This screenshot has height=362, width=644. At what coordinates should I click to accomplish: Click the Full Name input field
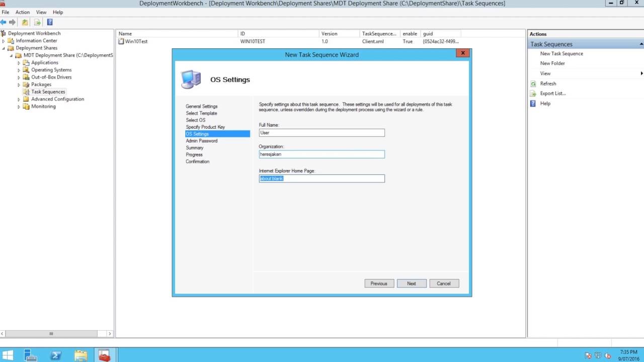point(322,133)
